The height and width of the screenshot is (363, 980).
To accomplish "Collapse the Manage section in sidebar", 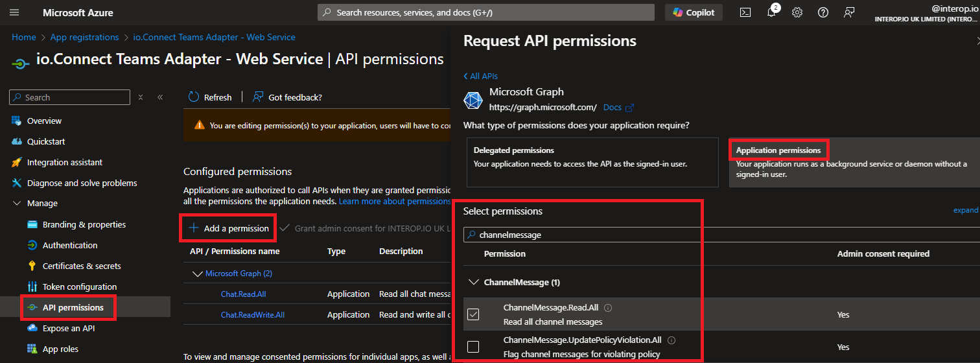I will (x=17, y=204).
